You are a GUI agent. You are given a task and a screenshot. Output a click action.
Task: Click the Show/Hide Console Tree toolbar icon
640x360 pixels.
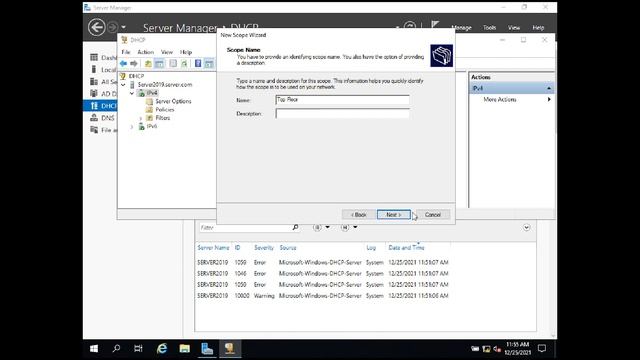(159, 64)
